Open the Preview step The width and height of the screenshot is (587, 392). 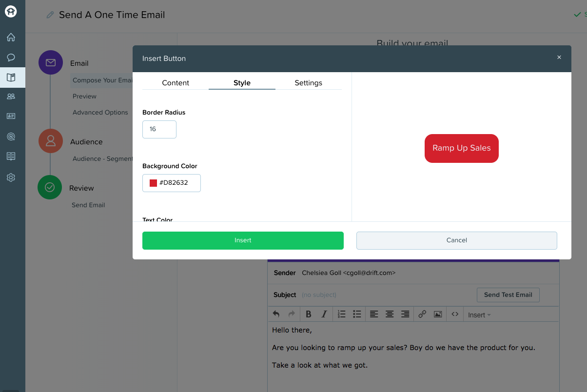[x=84, y=96]
